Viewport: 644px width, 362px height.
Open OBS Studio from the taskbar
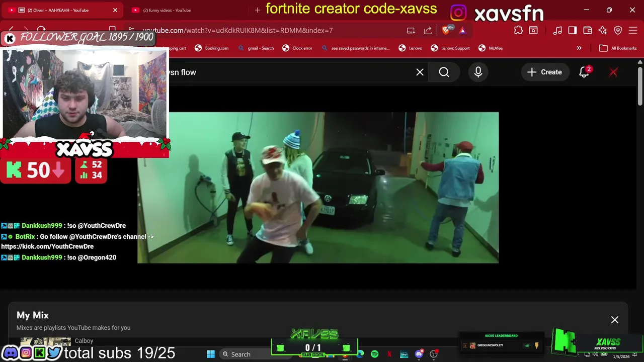pyautogui.click(x=433, y=354)
